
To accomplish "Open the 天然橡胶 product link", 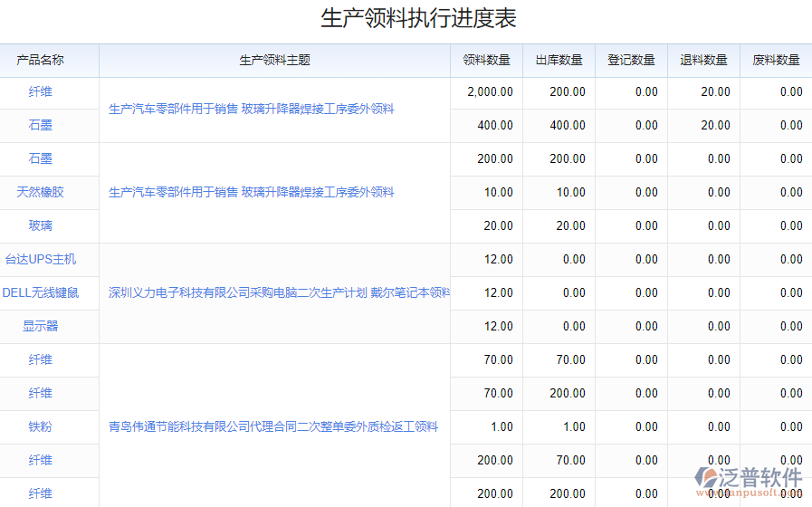I will coord(41,192).
